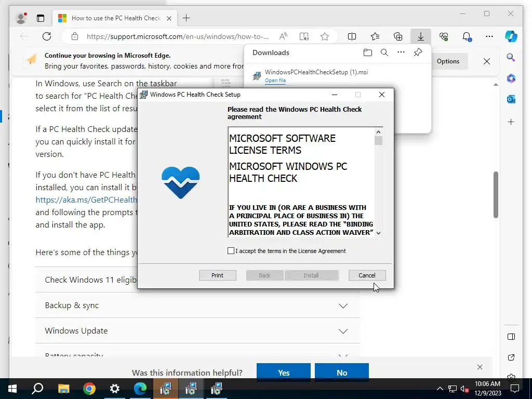
Task: Toggle Edge sidebar visibility icon
Action: [511, 337]
